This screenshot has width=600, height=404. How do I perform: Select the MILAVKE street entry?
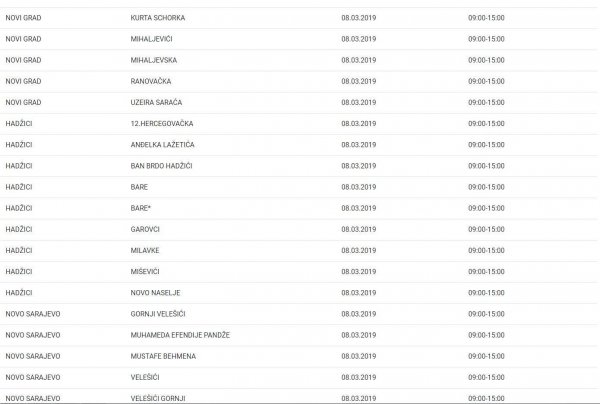146,250
